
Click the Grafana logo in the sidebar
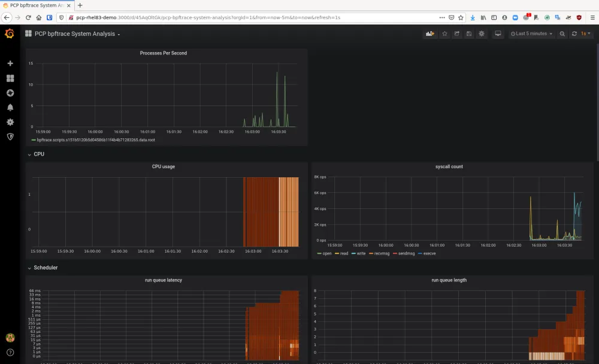click(10, 34)
